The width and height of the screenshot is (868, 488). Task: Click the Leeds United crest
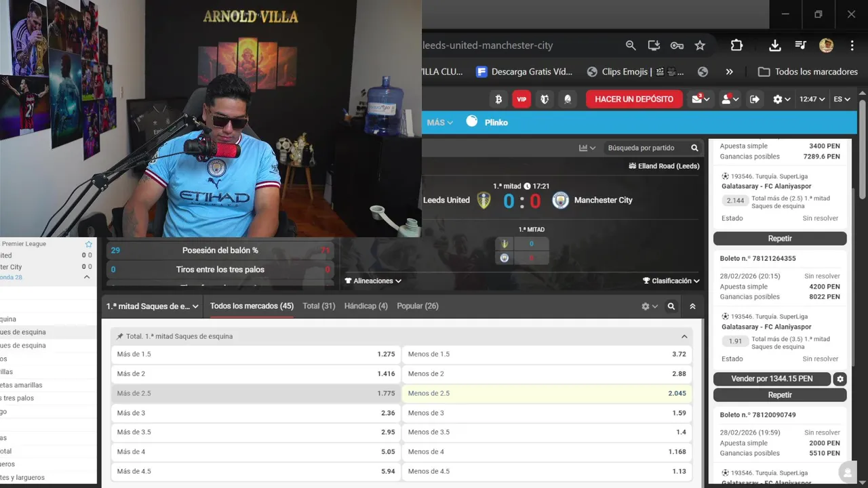click(x=484, y=200)
